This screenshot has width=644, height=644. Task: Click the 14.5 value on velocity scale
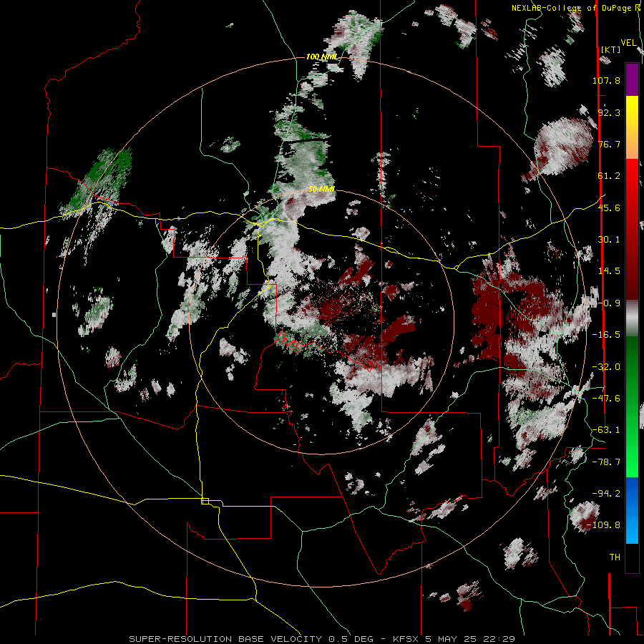tap(609, 271)
